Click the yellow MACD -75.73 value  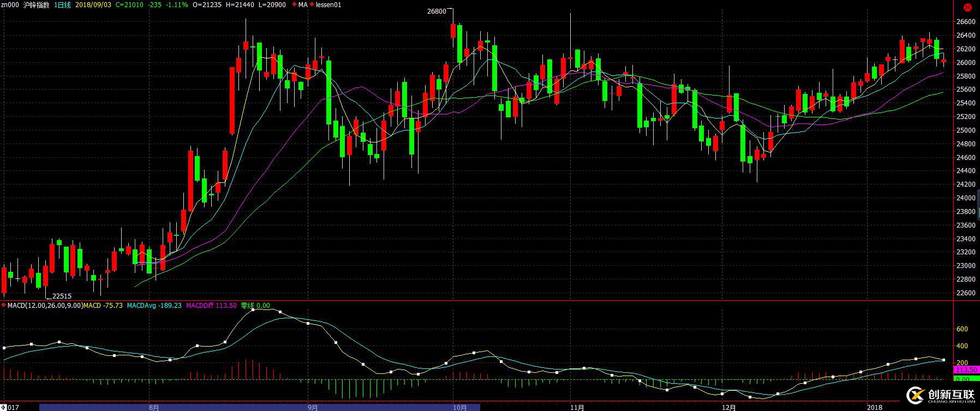[x=103, y=306]
